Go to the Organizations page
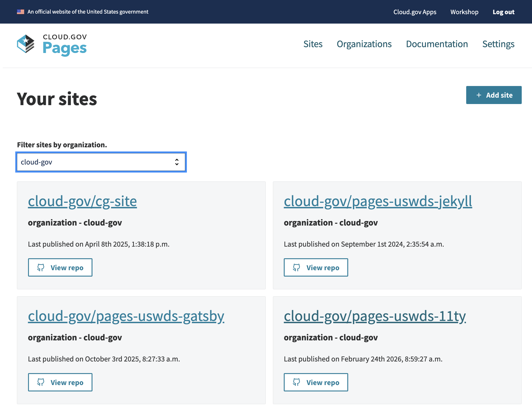532x410 pixels. click(x=364, y=44)
